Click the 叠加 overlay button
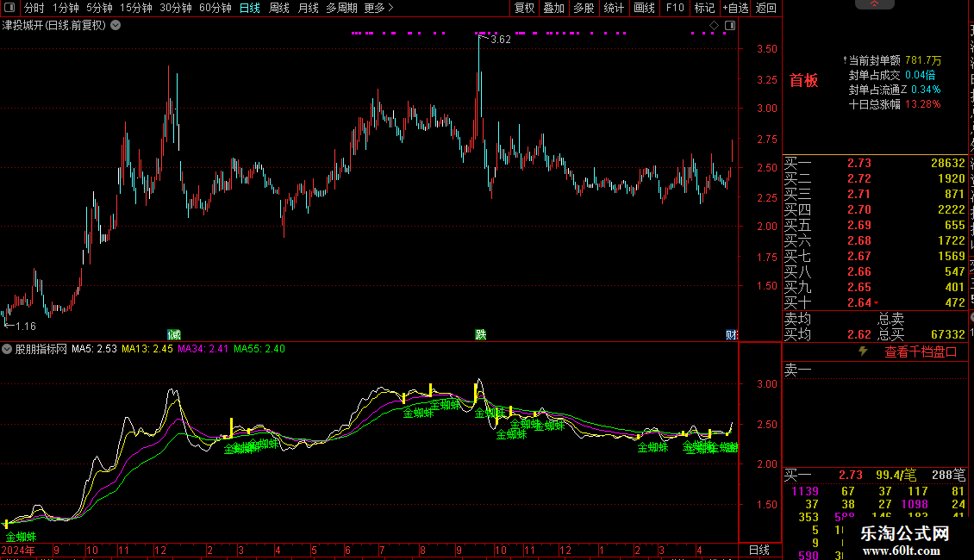Screen dimensions: 974x560 click(553, 8)
